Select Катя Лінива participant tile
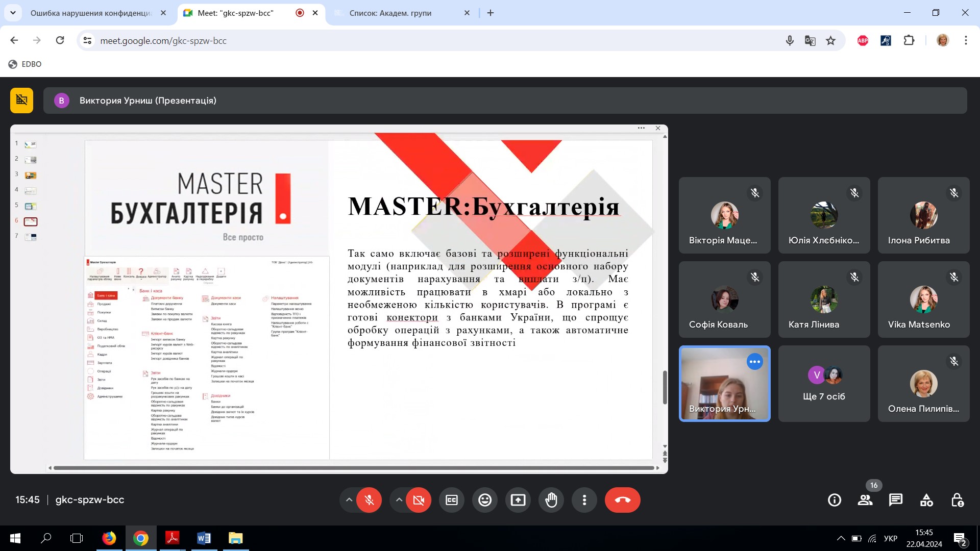Screen dimensions: 980x551 pyautogui.click(x=824, y=299)
